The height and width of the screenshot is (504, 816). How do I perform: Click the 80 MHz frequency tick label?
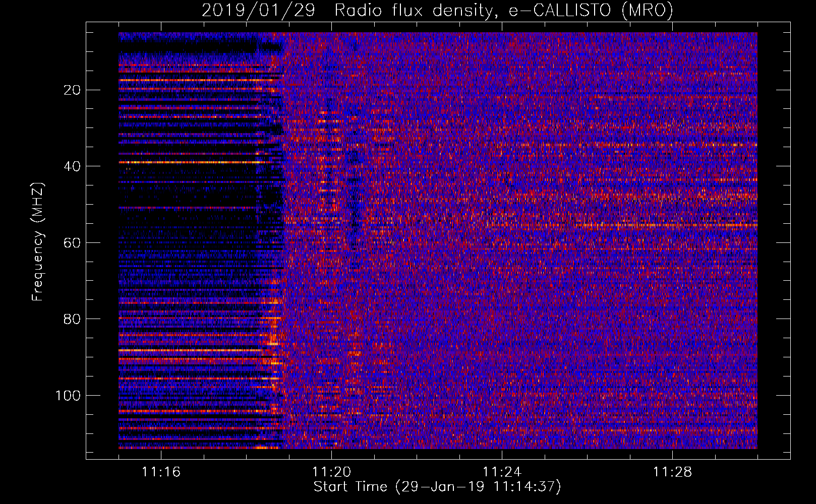pos(72,319)
